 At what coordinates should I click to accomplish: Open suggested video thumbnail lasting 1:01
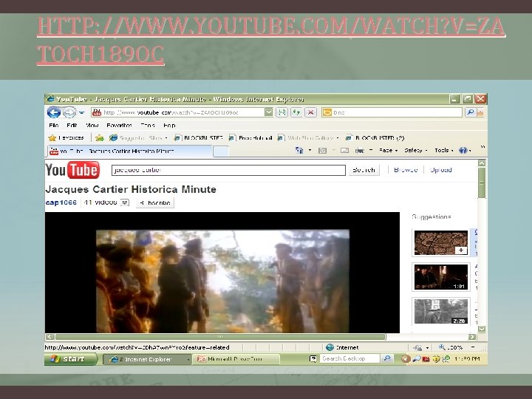click(440, 277)
